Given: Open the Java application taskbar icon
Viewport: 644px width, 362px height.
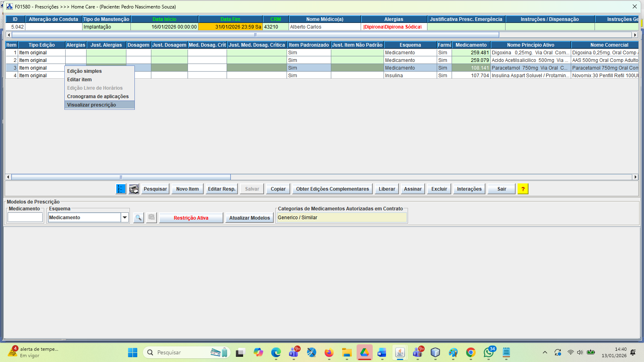Looking at the screenshot, I should (x=400, y=353).
